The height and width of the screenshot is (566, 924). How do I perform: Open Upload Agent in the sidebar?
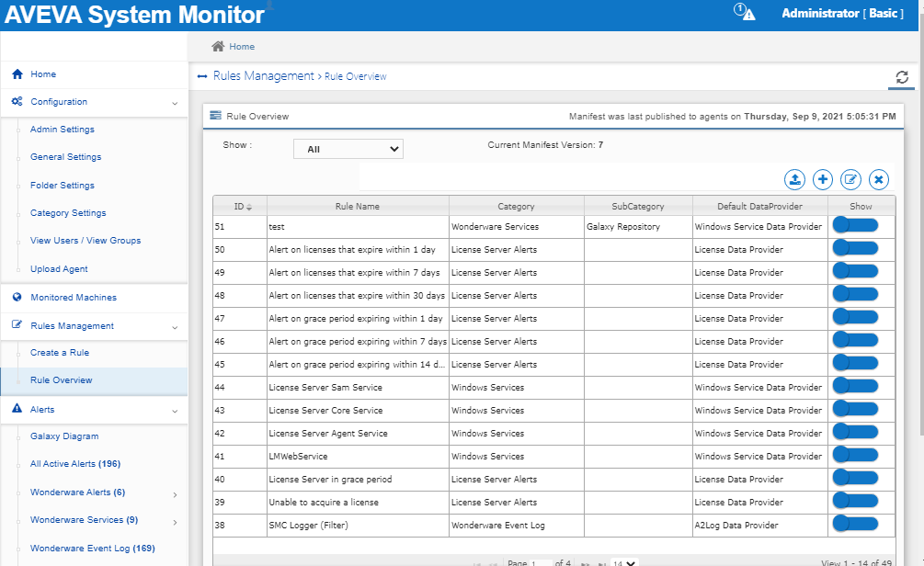point(59,268)
